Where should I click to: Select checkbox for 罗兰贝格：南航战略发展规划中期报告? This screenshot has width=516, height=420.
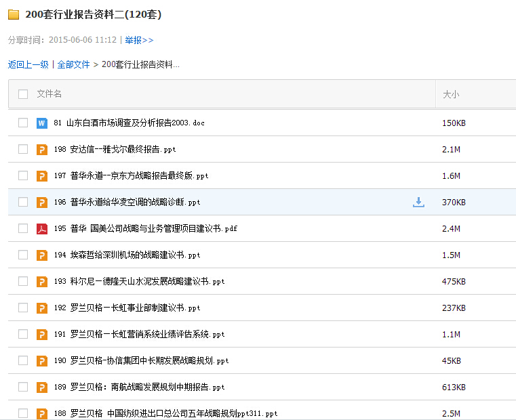(x=23, y=387)
